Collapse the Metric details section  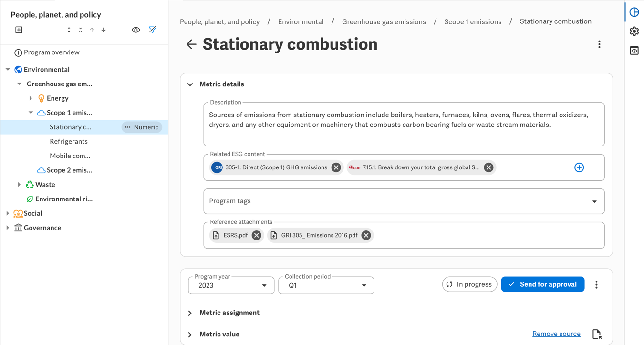point(190,84)
